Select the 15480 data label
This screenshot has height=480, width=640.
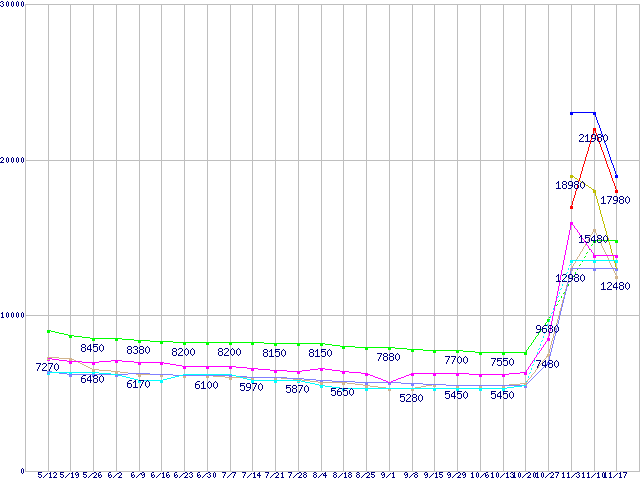593,239
